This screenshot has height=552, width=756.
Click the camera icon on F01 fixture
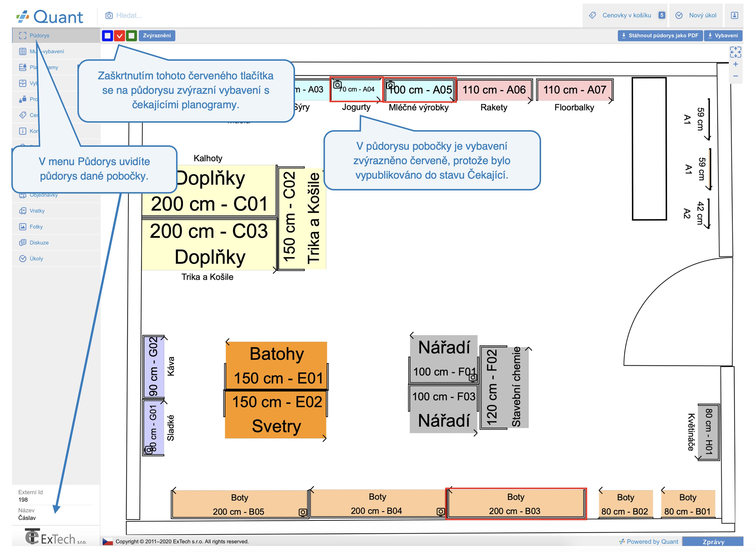473,378
